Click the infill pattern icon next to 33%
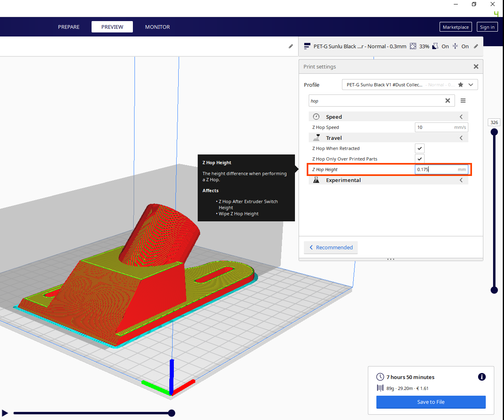 (413, 46)
